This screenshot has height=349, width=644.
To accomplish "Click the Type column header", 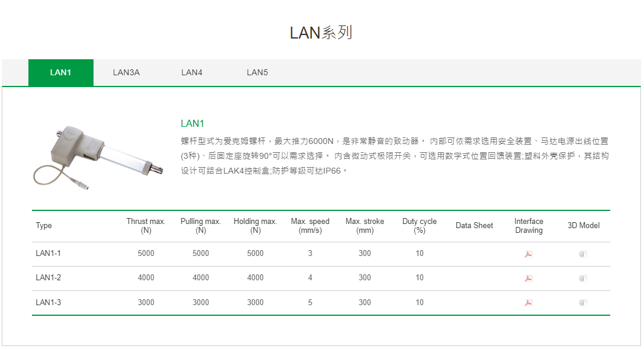I will (x=44, y=226).
